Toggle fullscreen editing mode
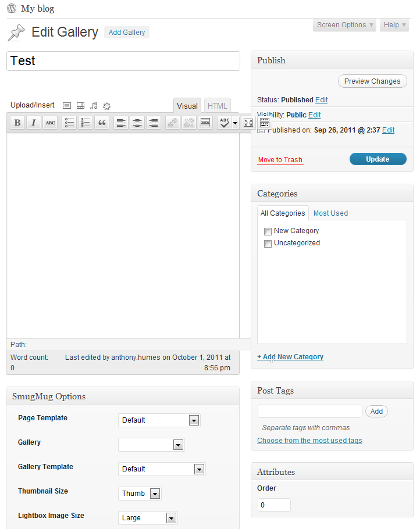420x529 pixels. point(248,123)
